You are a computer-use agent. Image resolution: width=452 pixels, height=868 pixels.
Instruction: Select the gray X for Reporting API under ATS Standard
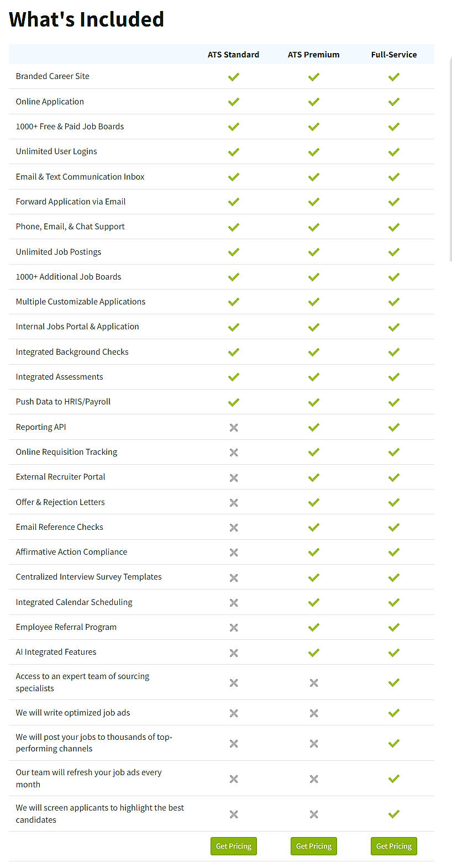tap(233, 427)
